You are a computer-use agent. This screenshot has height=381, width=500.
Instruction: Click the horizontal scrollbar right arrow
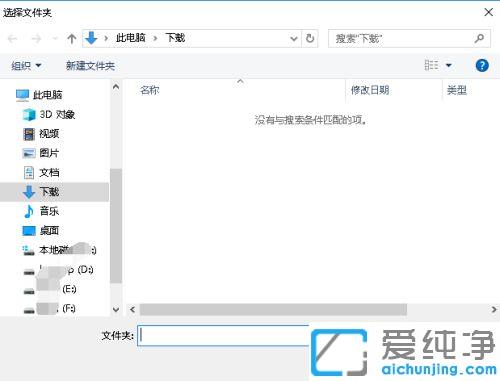(494, 310)
